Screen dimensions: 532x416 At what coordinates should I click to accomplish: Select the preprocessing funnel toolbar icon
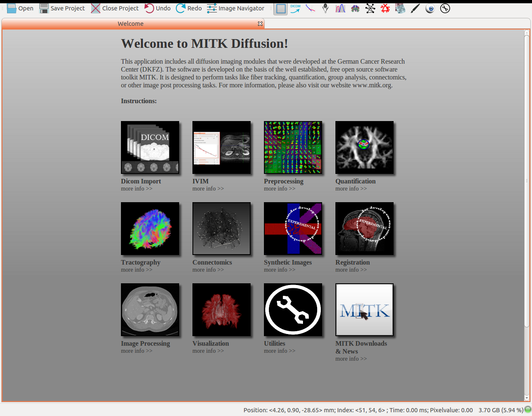[x=325, y=8]
